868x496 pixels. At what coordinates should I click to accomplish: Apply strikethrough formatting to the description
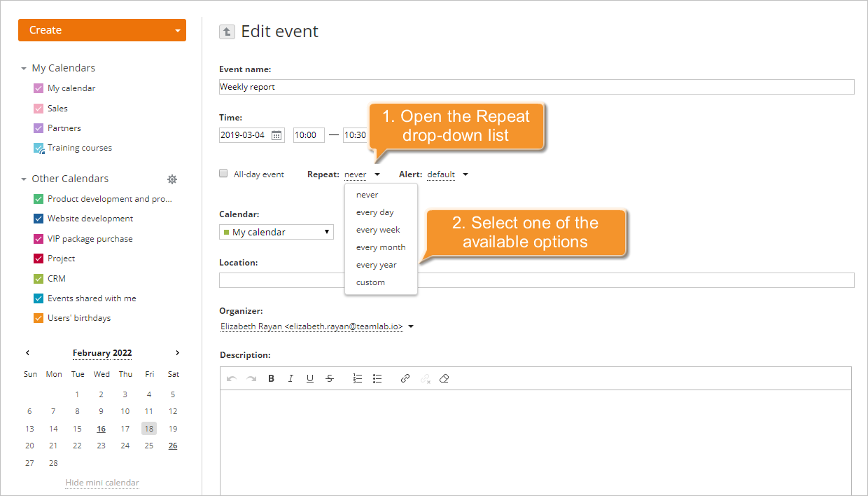[330, 378]
